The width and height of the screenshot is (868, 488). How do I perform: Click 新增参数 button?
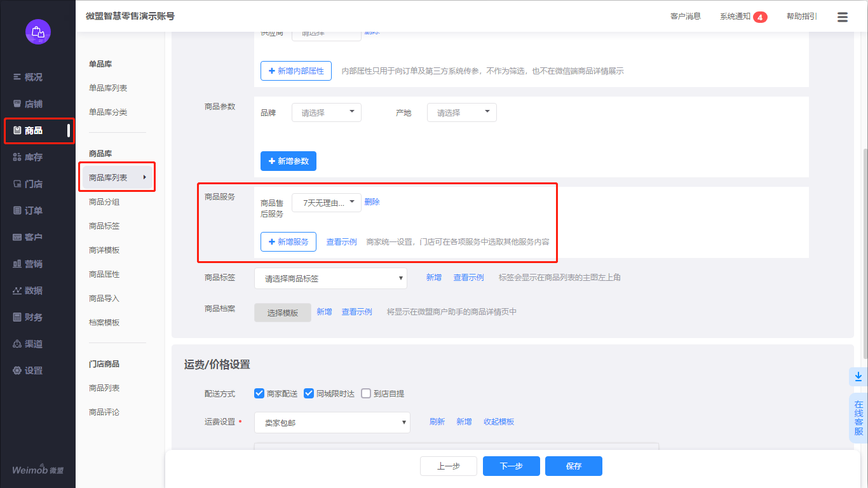click(x=288, y=161)
